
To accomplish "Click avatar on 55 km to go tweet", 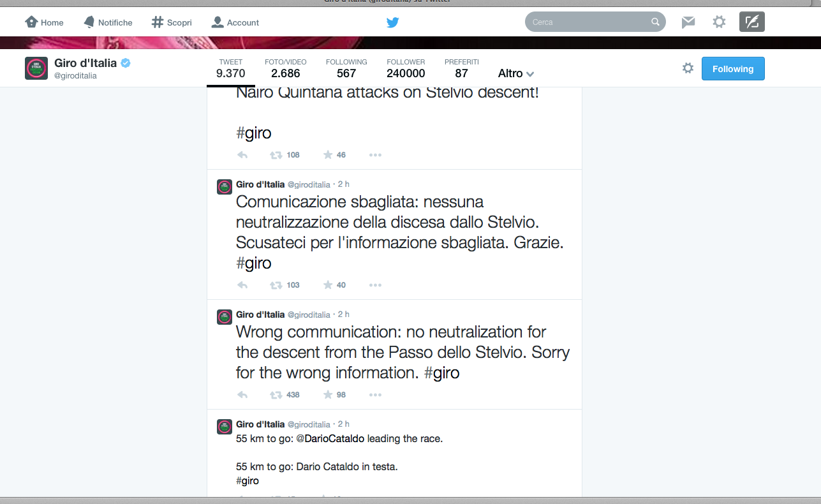I will tap(225, 427).
